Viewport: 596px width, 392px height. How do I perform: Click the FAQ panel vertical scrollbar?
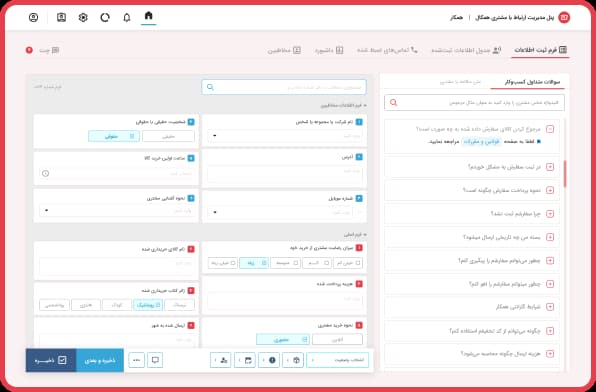coord(565,173)
